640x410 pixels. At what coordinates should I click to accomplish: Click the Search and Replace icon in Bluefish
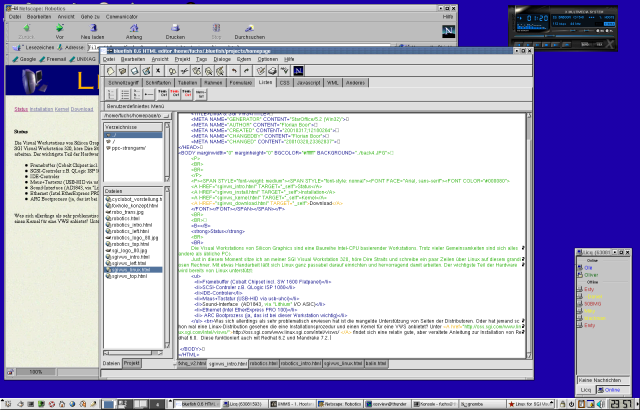pyautogui.click(x=220, y=71)
